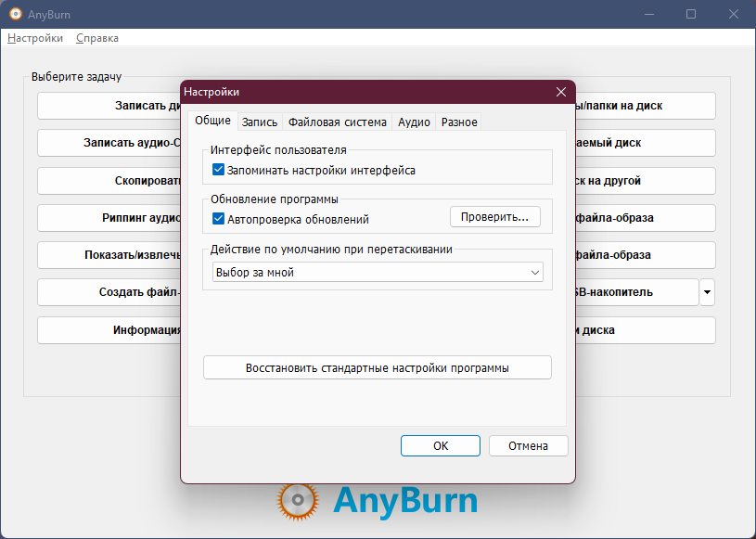Expand drag-and-drop default action chevron

pos(534,273)
